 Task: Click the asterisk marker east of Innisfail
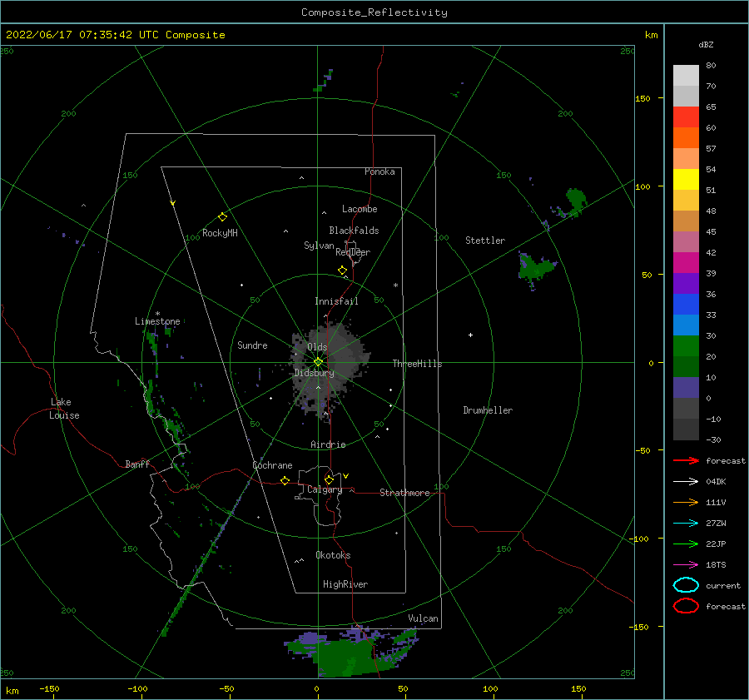click(x=395, y=285)
